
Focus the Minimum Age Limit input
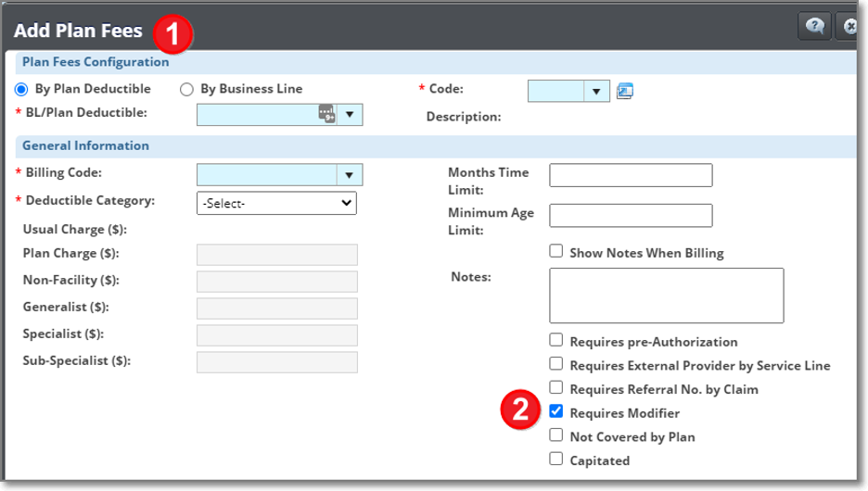[631, 216]
